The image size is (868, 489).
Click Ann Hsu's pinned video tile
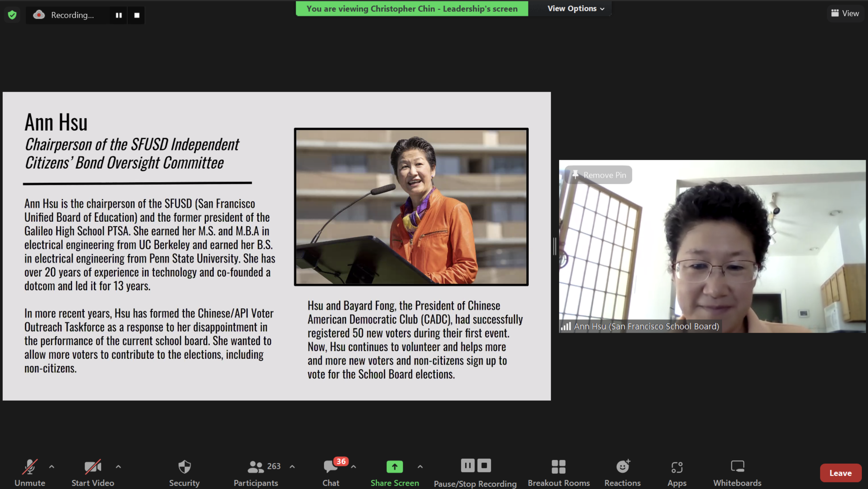coord(712,247)
